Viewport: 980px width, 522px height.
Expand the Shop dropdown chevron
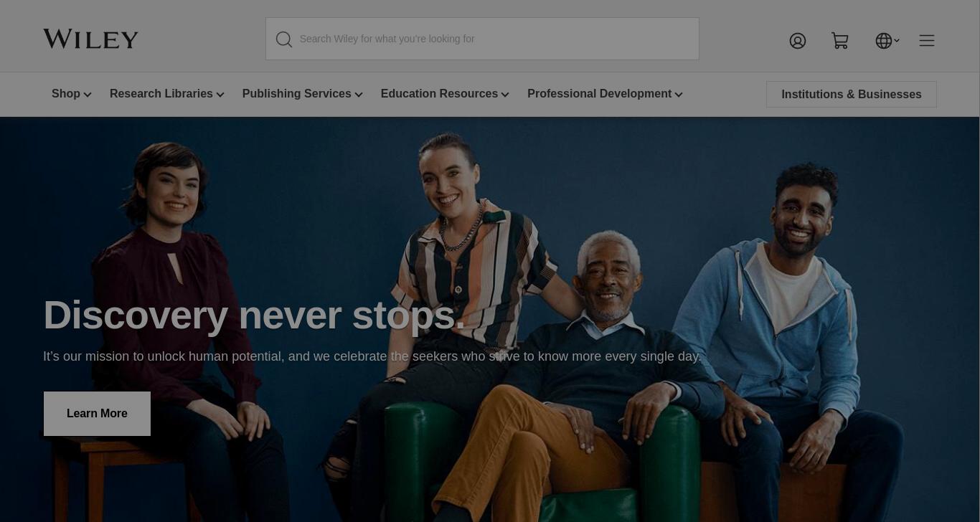coord(88,95)
